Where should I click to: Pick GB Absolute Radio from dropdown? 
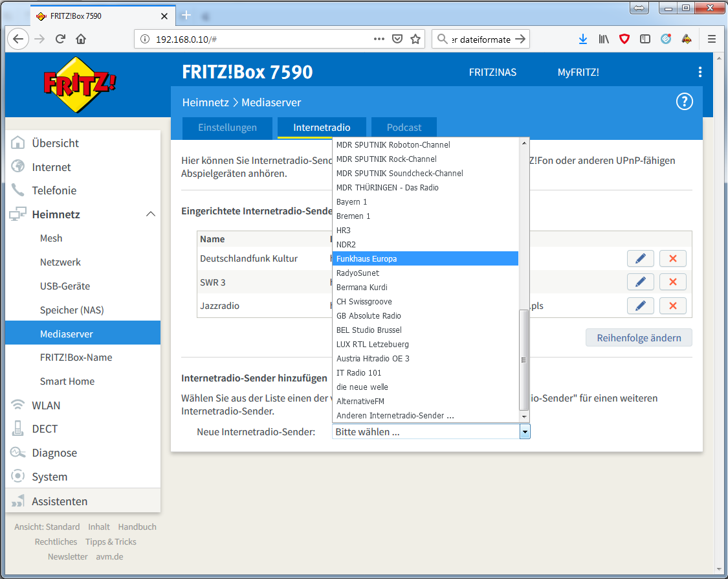pos(425,315)
